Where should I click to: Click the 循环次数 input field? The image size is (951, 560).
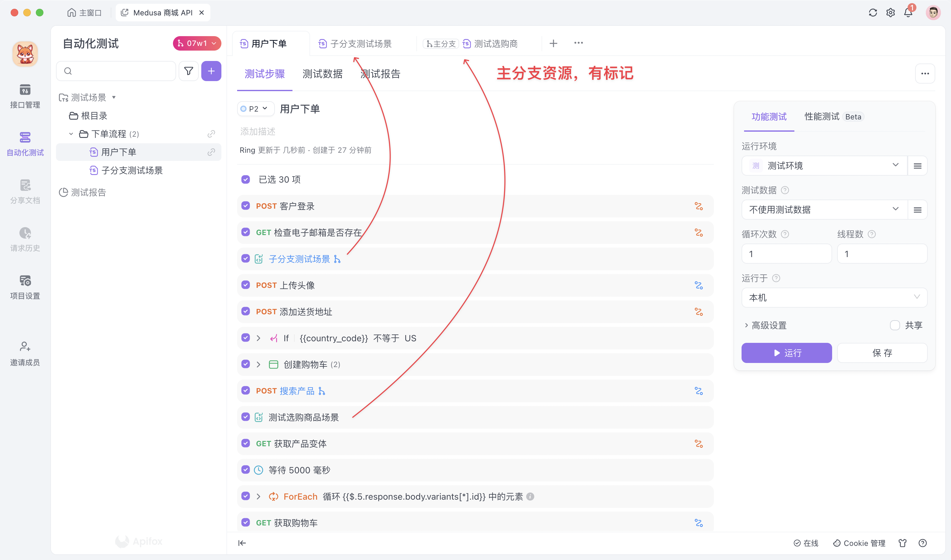click(787, 254)
